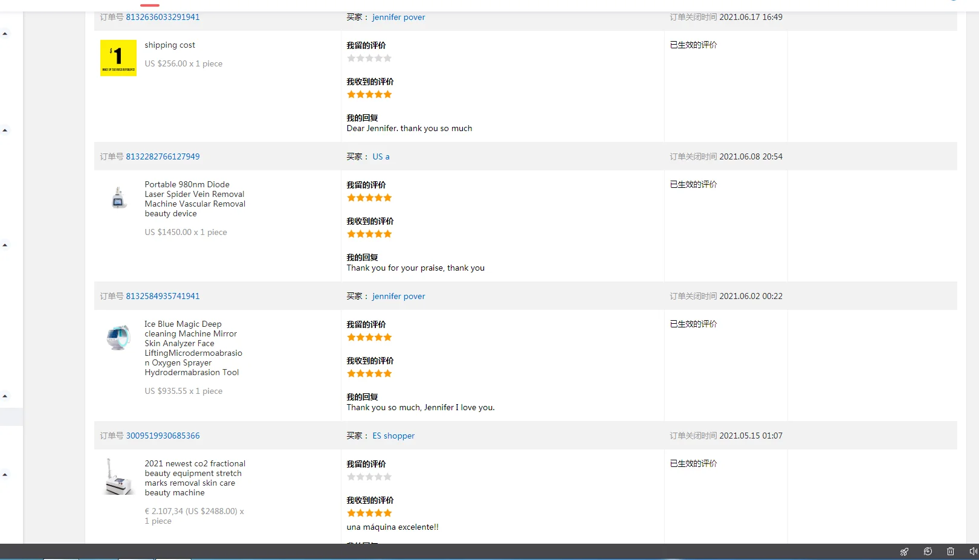Collapse the topmost arrow in the left sidebar
Viewport: 979px width, 560px height.
click(x=5, y=34)
